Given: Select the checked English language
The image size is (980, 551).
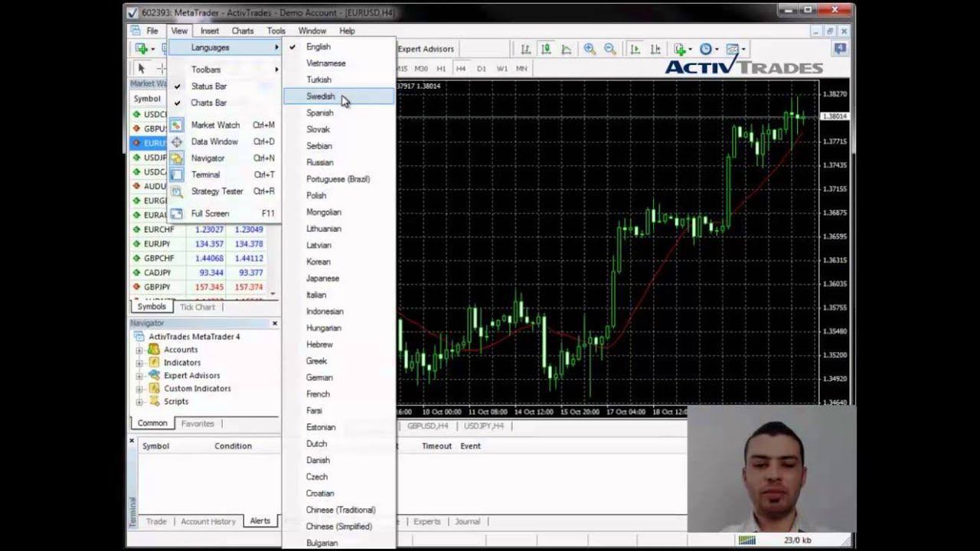Looking at the screenshot, I should pos(338,47).
